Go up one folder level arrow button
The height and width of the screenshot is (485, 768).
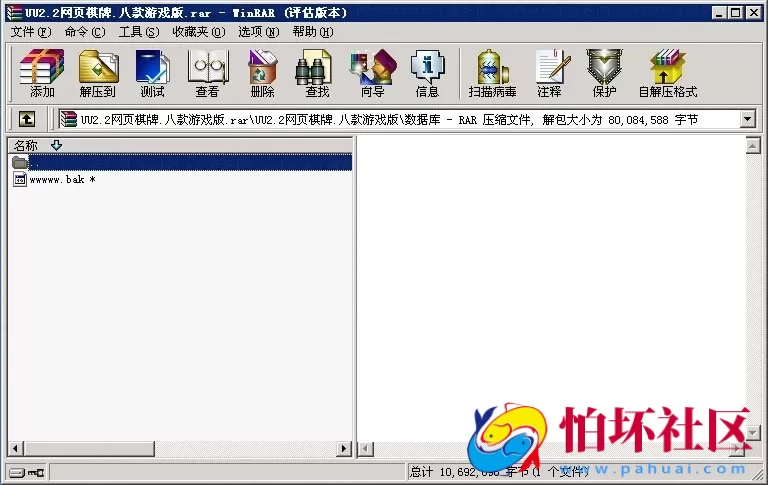[26, 119]
